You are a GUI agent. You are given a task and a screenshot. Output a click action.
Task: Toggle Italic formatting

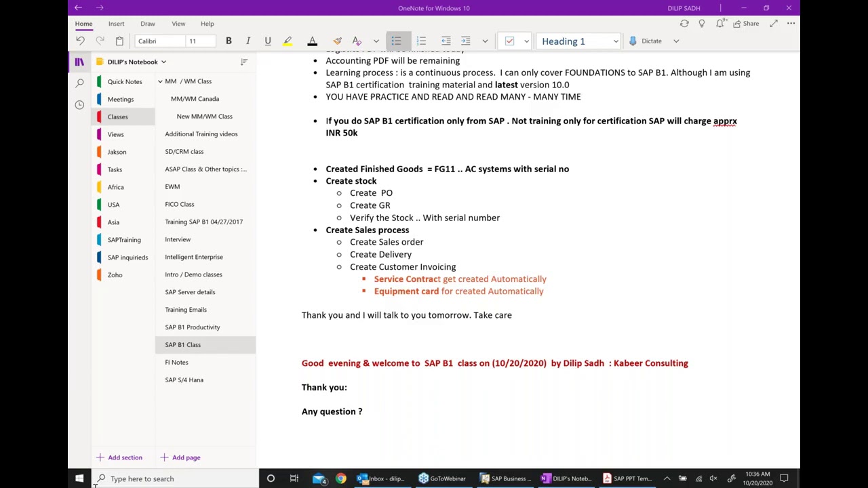click(248, 41)
